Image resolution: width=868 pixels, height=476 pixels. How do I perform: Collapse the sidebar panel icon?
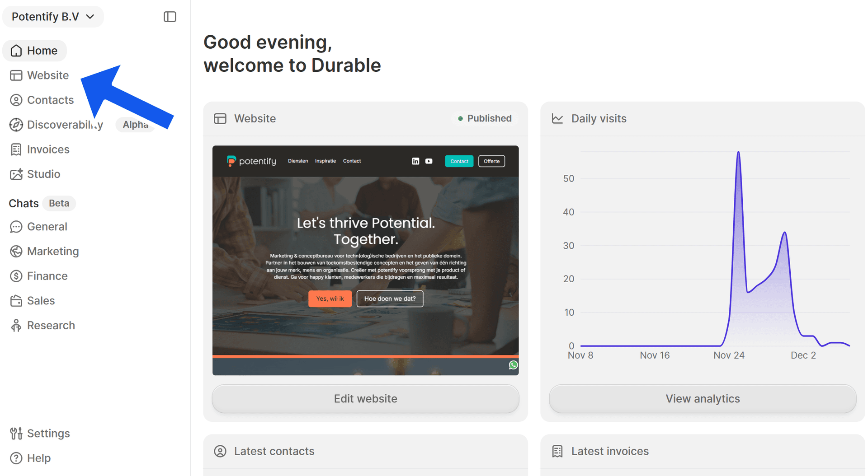pyautogui.click(x=170, y=17)
